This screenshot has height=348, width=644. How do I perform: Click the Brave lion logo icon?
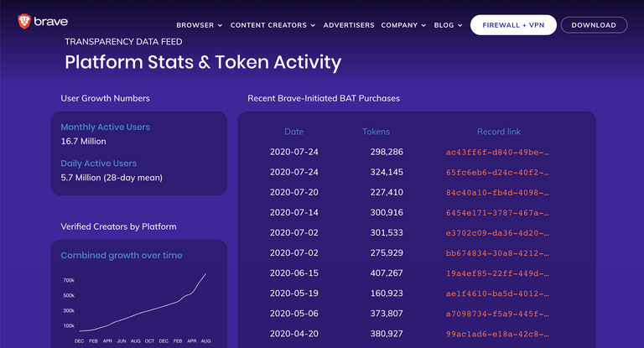coord(24,21)
